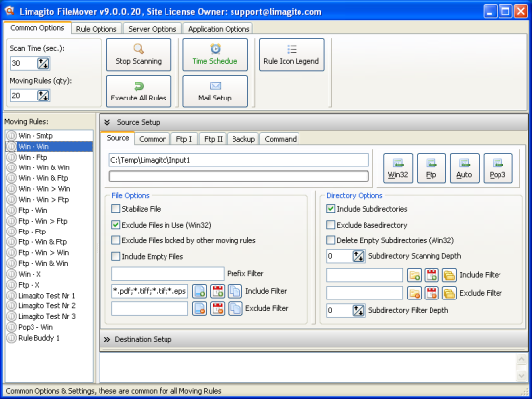Run Execute All Rules
Viewport: 532px width, 399px height.
click(x=139, y=92)
